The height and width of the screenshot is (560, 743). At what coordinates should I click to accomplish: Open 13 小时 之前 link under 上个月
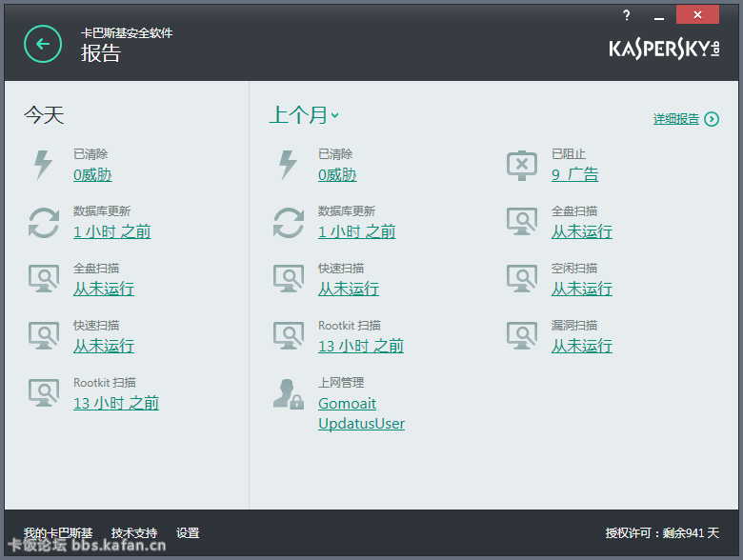pyautogui.click(x=361, y=346)
